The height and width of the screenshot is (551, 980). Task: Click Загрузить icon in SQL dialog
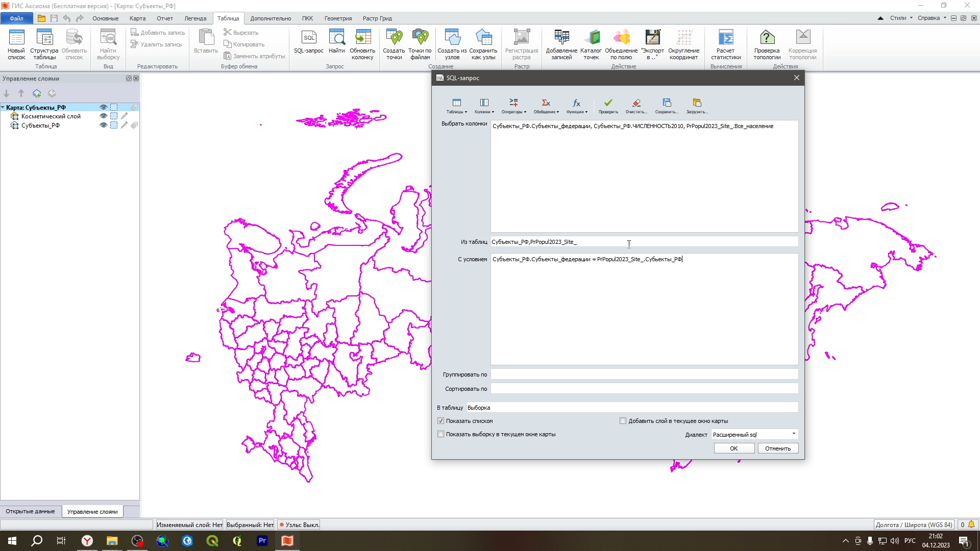click(697, 106)
